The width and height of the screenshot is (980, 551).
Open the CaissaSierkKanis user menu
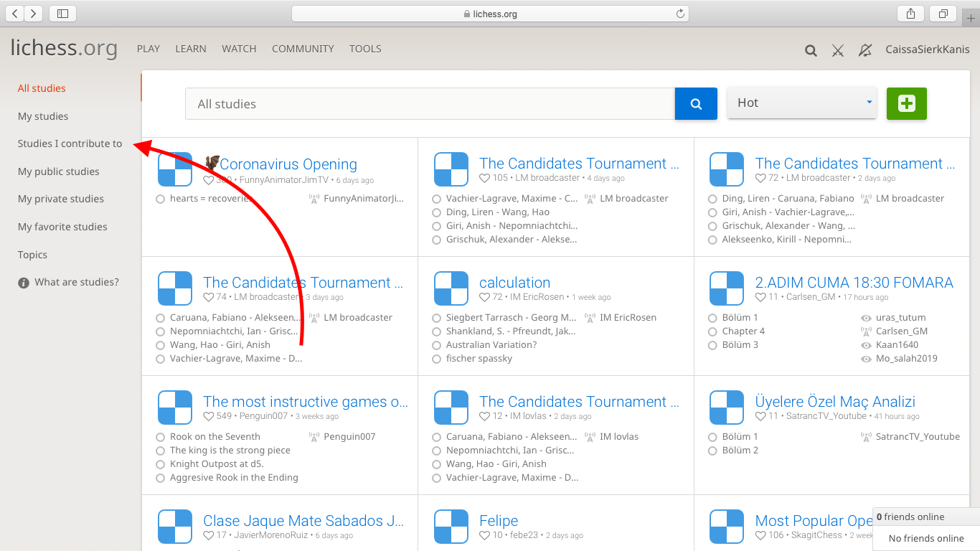pyautogui.click(x=928, y=50)
